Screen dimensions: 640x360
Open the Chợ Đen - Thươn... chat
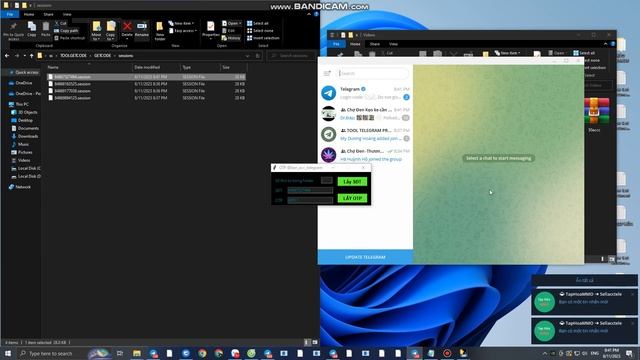[365, 155]
